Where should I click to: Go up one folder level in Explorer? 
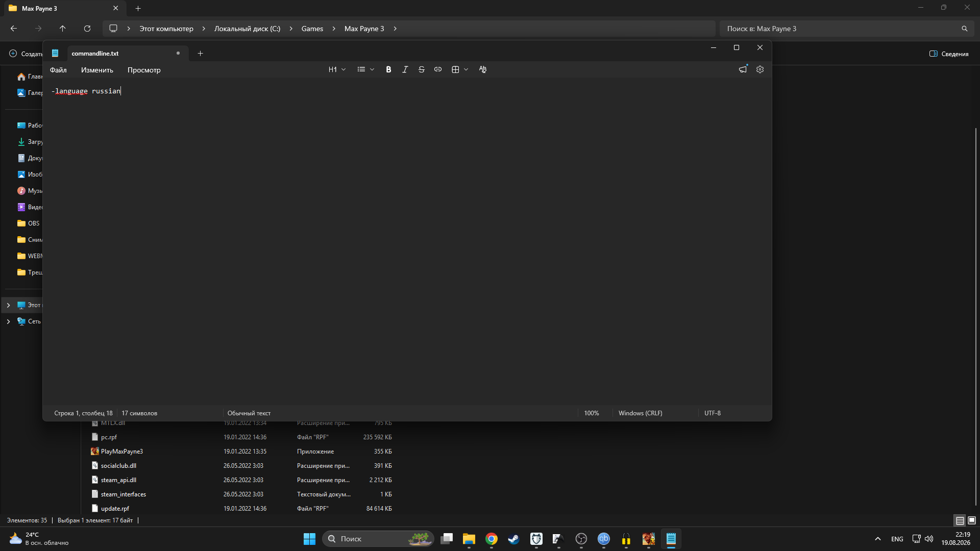point(63,29)
